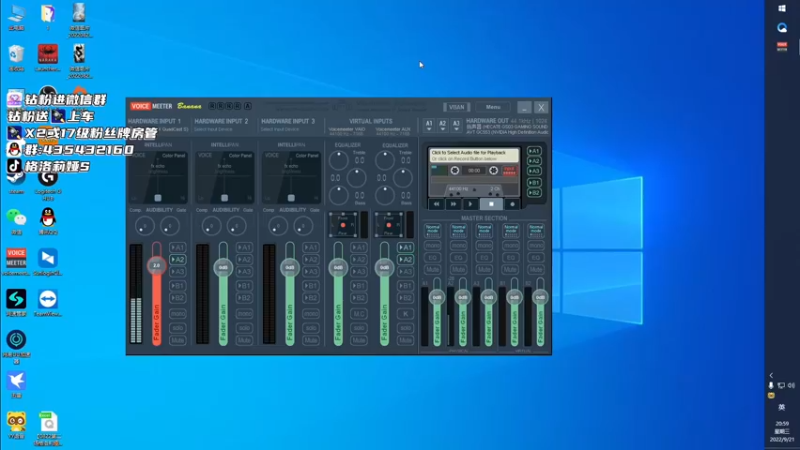Click Intellipan panel of Hardware Input 2
Screen dimensions: 800x450
pyautogui.click(x=224, y=176)
